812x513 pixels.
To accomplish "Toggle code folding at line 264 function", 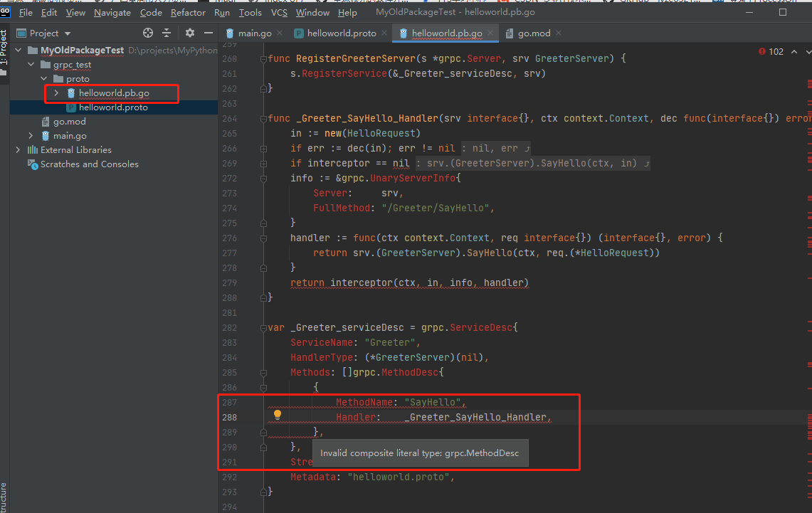I will coord(264,119).
